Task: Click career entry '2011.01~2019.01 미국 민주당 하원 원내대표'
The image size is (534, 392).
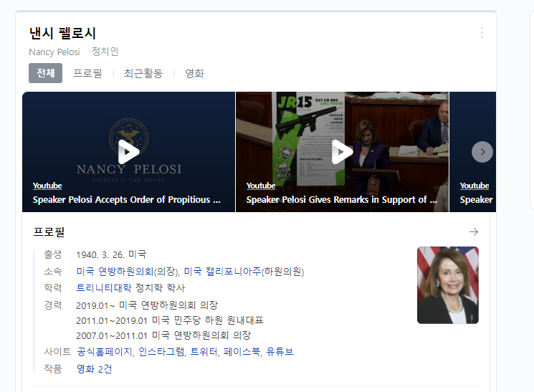Action: (170, 320)
